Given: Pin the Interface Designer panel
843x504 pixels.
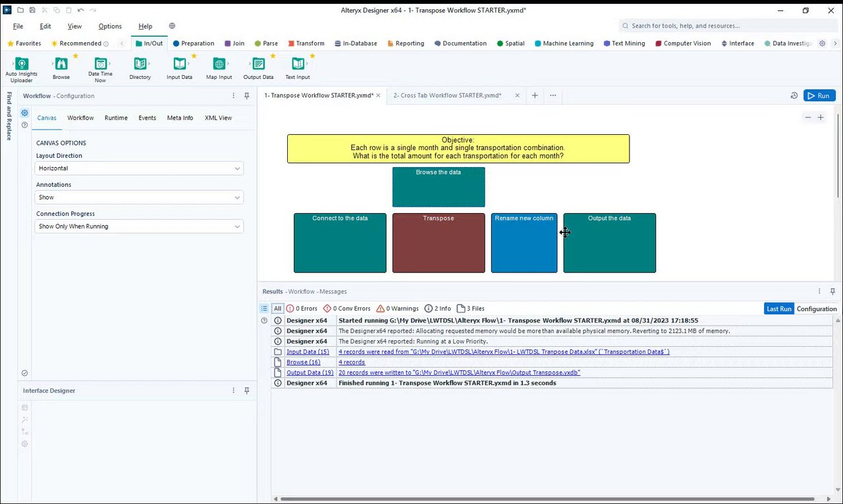Looking at the screenshot, I should (247, 391).
